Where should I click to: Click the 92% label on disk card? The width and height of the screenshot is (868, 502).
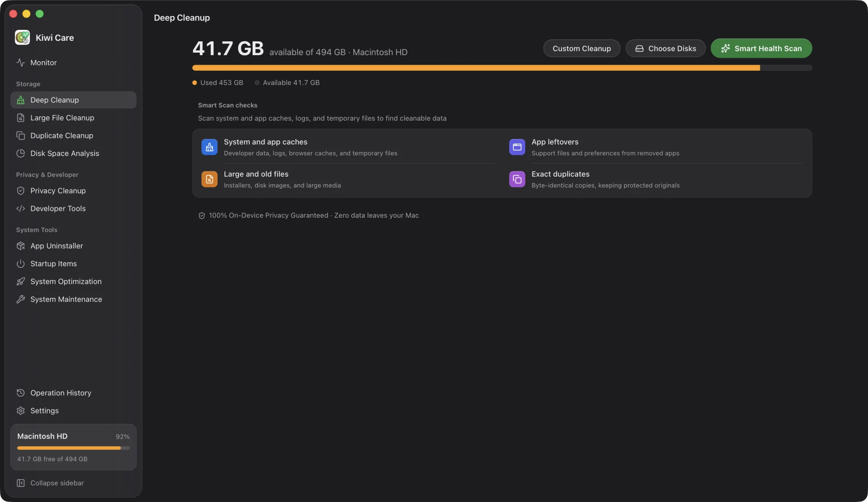pyautogui.click(x=122, y=436)
